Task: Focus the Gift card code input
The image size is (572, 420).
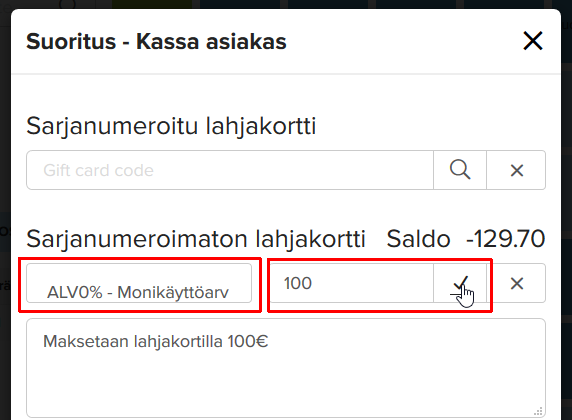Action: 230,170
